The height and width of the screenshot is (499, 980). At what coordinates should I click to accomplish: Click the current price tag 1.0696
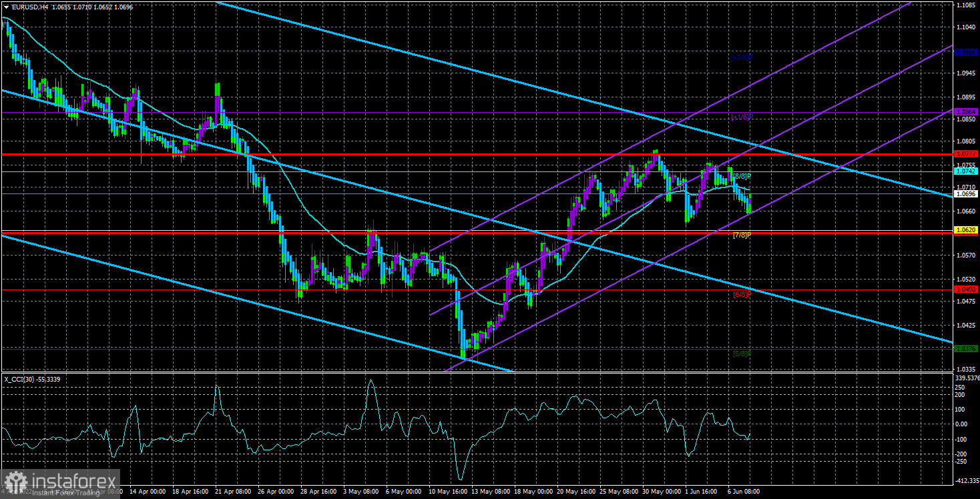click(x=966, y=194)
